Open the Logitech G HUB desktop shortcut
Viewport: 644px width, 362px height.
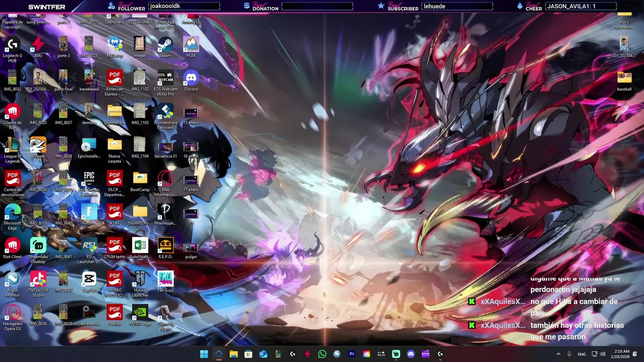coord(13,49)
